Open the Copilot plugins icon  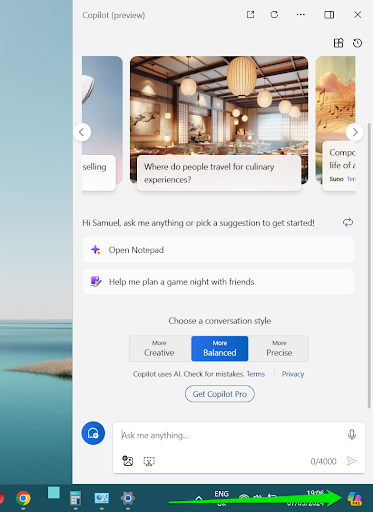tap(338, 43)
